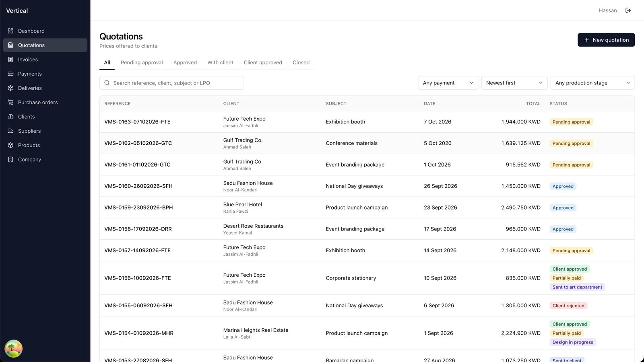This screenshot has height=362, width=644.
Task: Click the logout icon beside Hassan
Action: click(x=628, y=10)
